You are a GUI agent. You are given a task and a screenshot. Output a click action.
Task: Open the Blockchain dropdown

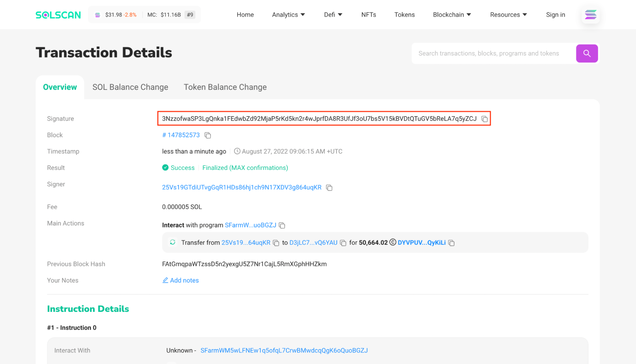tap(452, 15)
